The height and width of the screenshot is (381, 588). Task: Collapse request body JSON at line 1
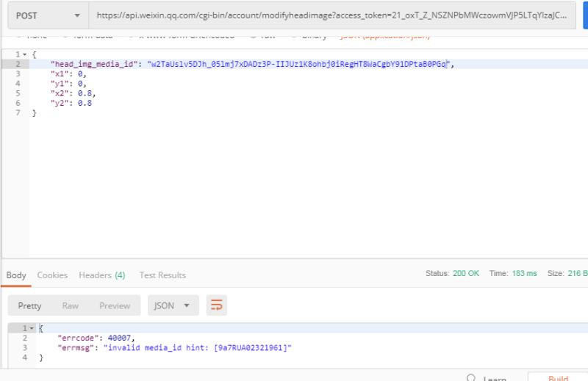25,55
